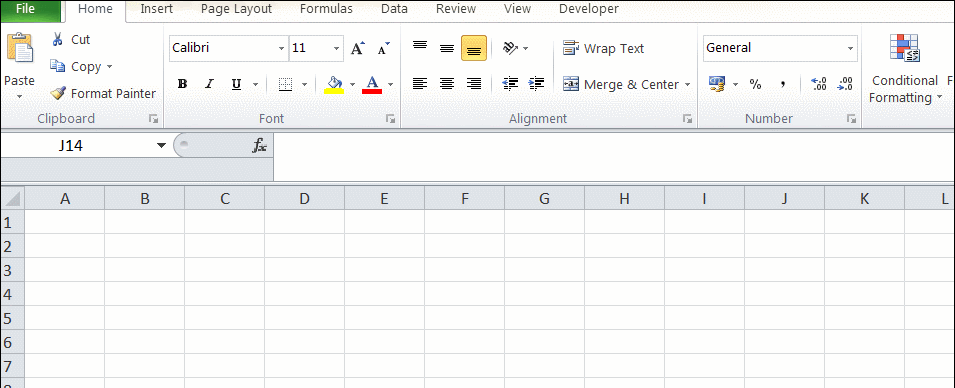Click the Borders icon

click(285, 84)
